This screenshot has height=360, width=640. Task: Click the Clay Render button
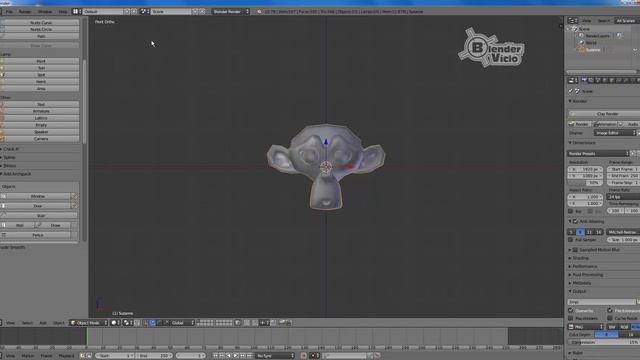click(605, 113)
